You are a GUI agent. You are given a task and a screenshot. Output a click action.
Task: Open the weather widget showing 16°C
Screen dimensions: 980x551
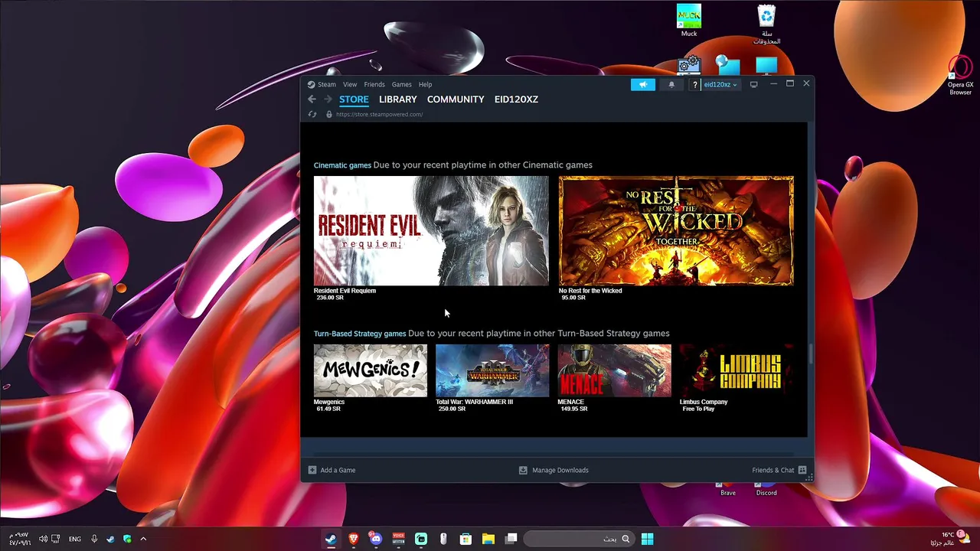950,539
